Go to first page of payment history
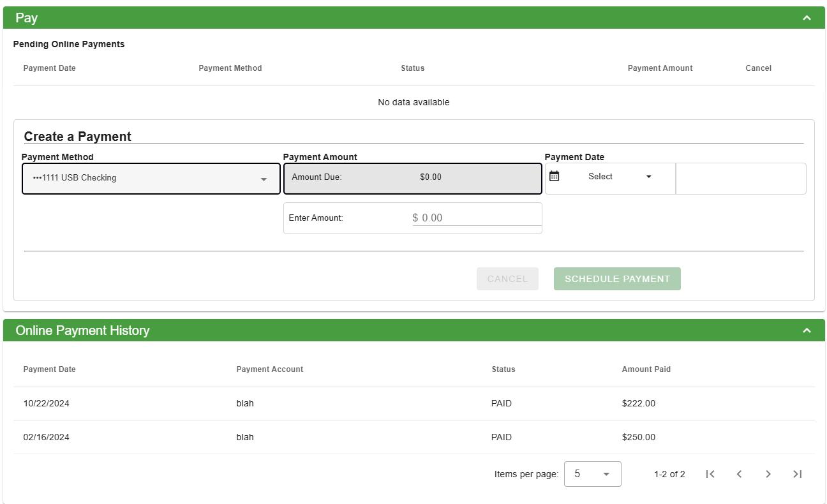 (710, 474)
